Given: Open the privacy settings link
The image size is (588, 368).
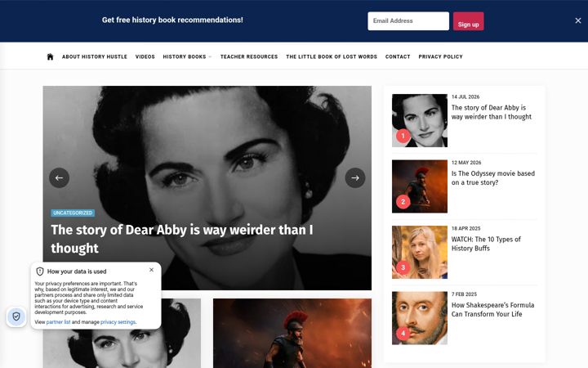Looking at the screenshot, I should pos(118,322).
